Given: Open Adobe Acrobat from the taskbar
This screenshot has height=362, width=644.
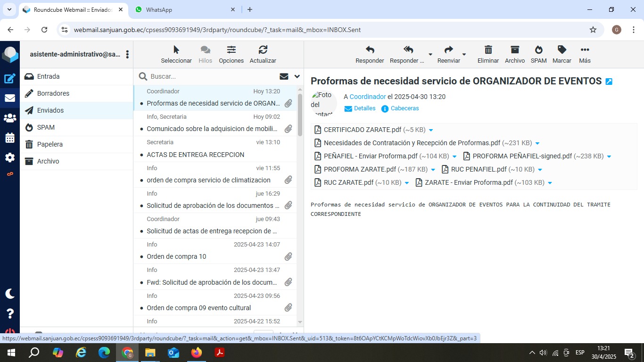Looking at the screenshot, I should click(219, 353).
